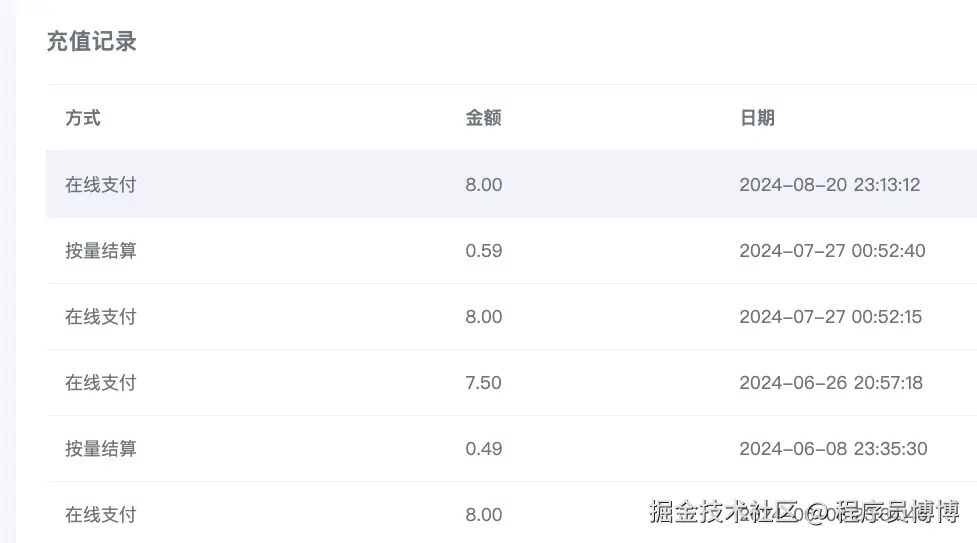977x543 pixels.
Task: Click the date 2024-06-08 23:35:30
Action: coord(832,449)
